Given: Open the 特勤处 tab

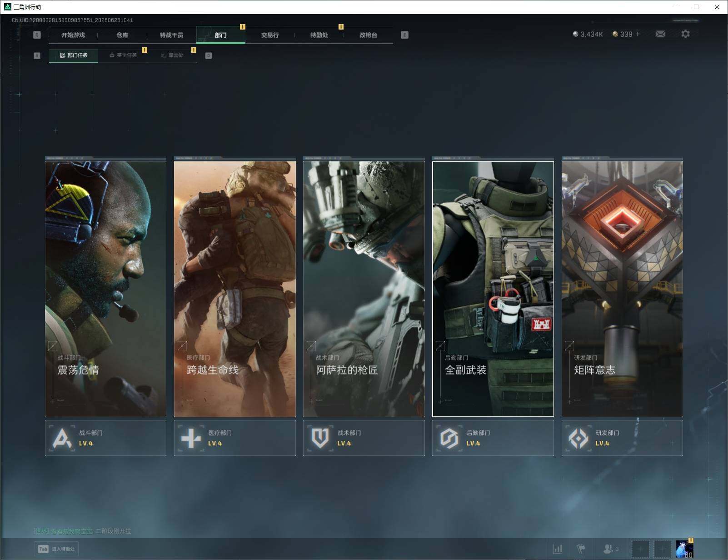Looking at the screenshot, I should tap(319, 35).
